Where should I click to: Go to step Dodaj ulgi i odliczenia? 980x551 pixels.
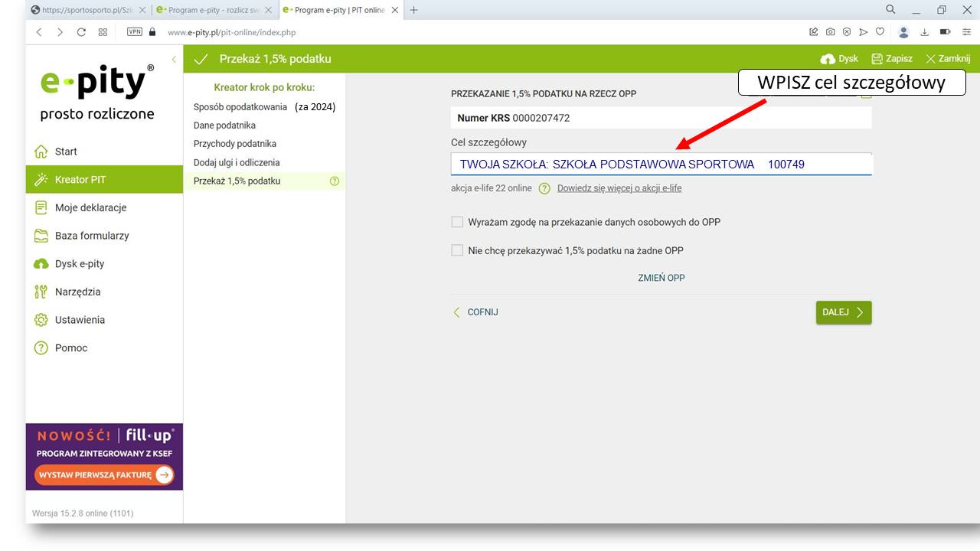point(237,162)
